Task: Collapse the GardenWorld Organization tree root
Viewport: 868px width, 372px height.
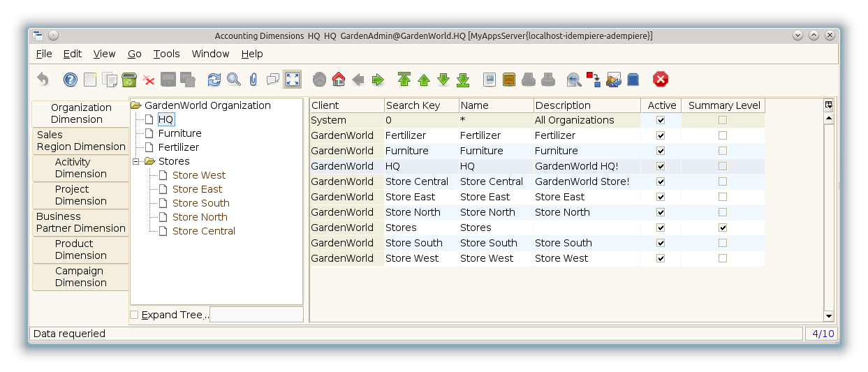Action: pos(136,105)
